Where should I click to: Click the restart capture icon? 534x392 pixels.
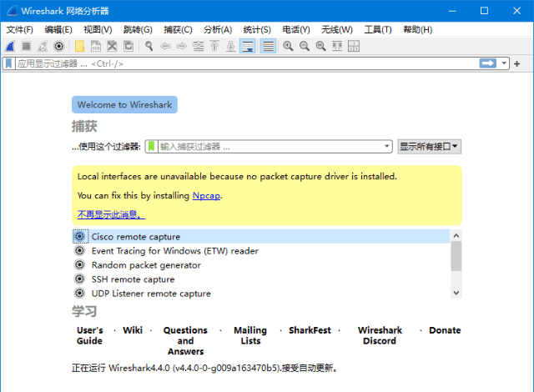[x=43, y=46]
